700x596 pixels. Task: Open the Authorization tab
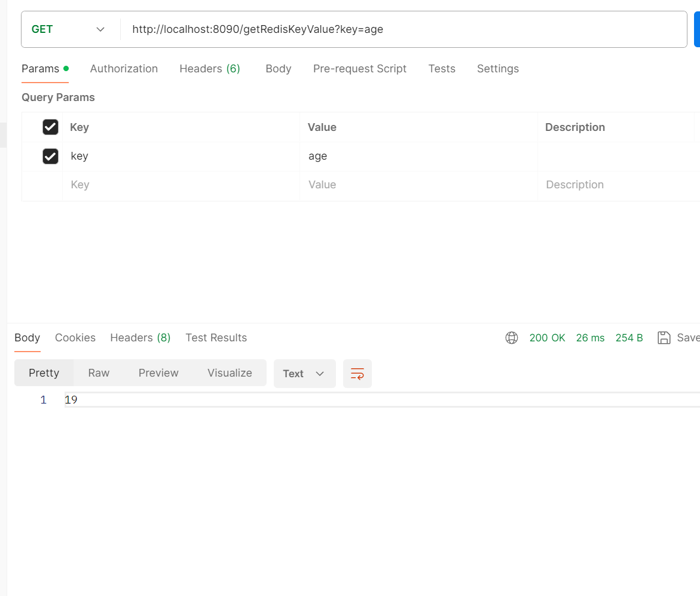[124, 69]
